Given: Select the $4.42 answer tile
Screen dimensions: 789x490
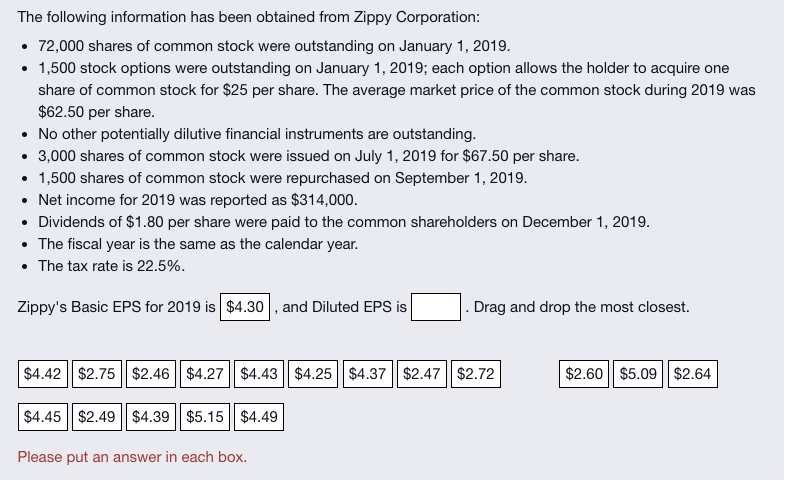Looking at the screenshot, I should tap(43, 375).
